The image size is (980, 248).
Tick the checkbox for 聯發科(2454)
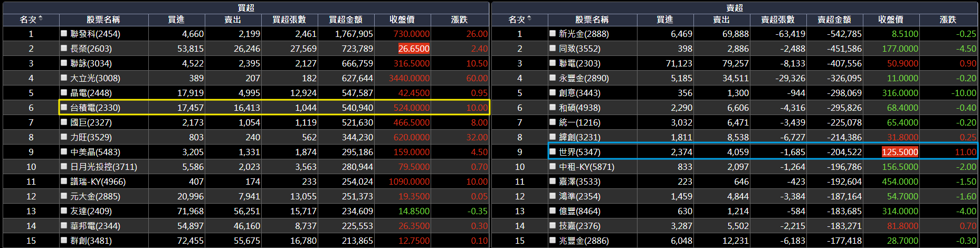64,33
